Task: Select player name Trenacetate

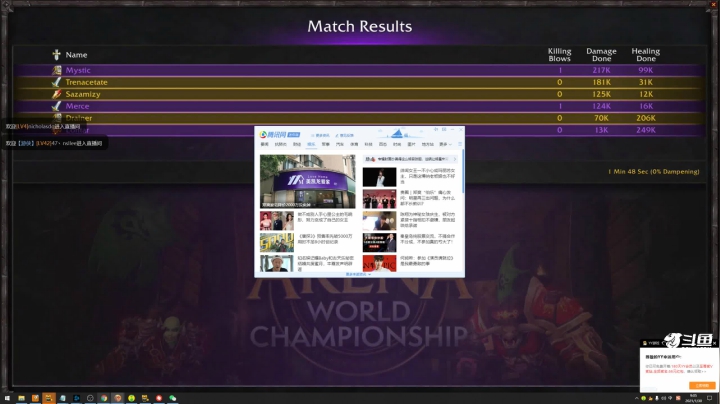Action: (86, 82)
